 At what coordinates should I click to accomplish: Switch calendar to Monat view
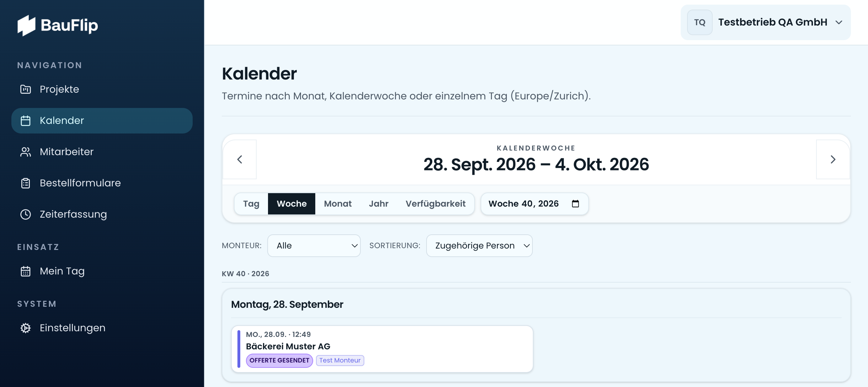click(x=338, y=204)
